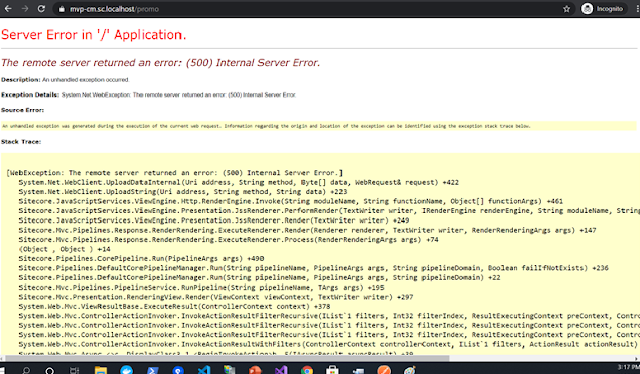Click the ViewResultBase.ExecuteResult +378 line

click(174, 306)
